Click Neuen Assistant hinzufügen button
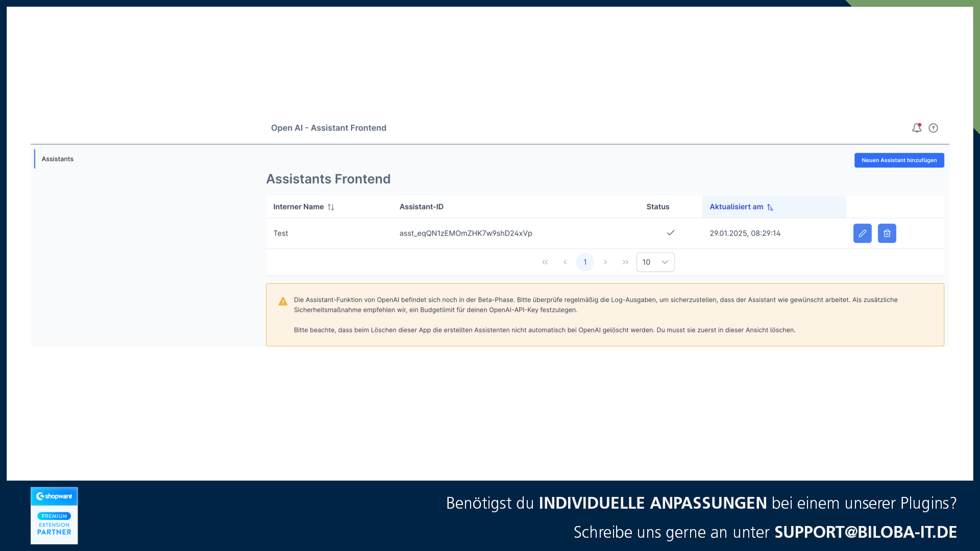 point(899,160)
